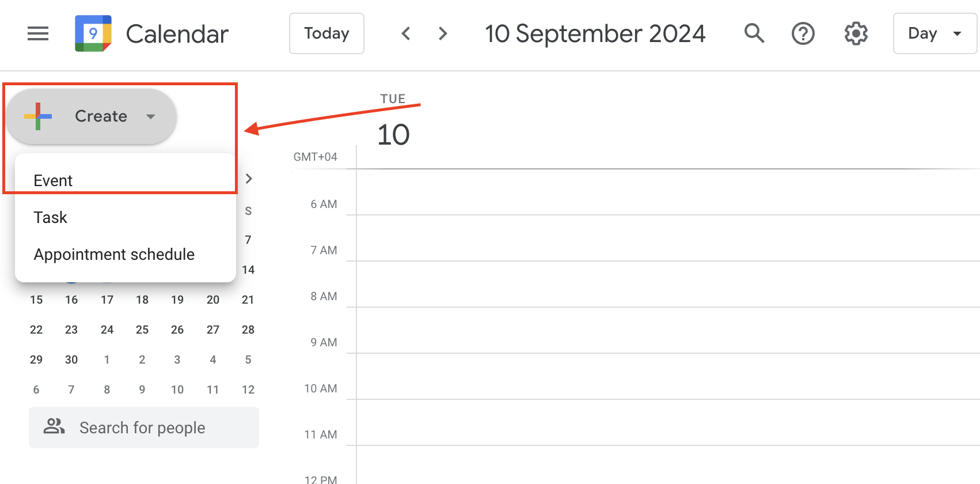Select September 17 on the mini calendar

(x=107, y=300)
